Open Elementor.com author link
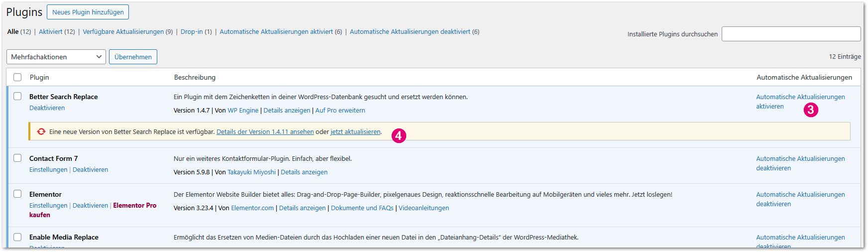This screenshot has width=868, height=252. tap(252, 208)
